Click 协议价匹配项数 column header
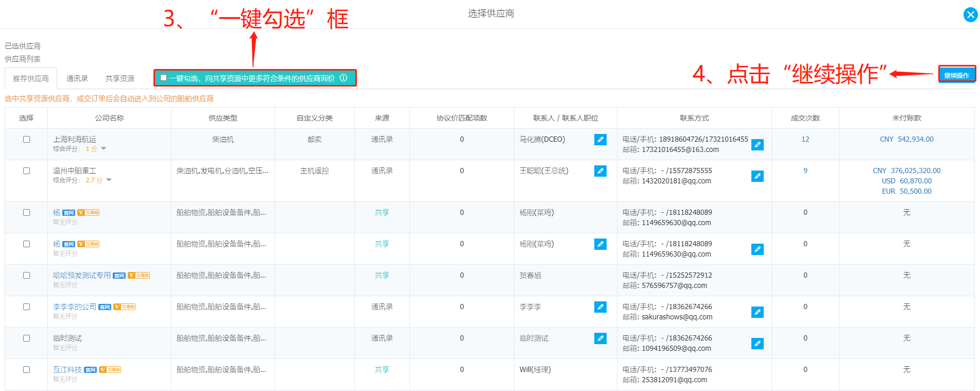This screenshot has height=391, width=980. pos(462,118)
